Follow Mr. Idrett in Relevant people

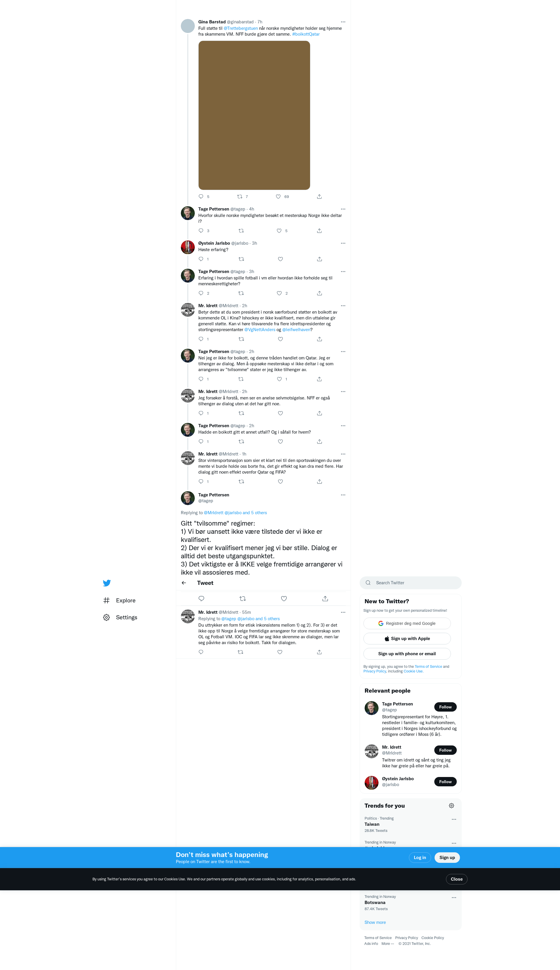[x=445, y=750]
